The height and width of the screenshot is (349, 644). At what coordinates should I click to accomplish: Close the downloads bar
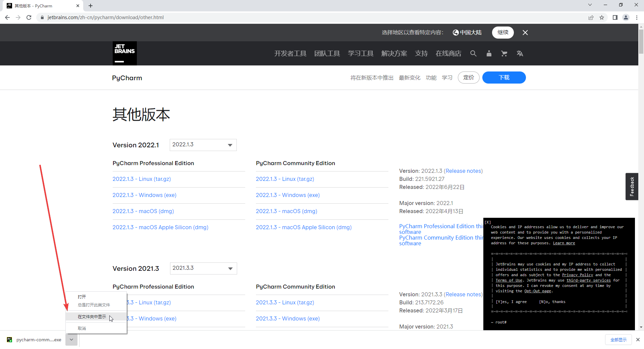(x=638, y=340)
